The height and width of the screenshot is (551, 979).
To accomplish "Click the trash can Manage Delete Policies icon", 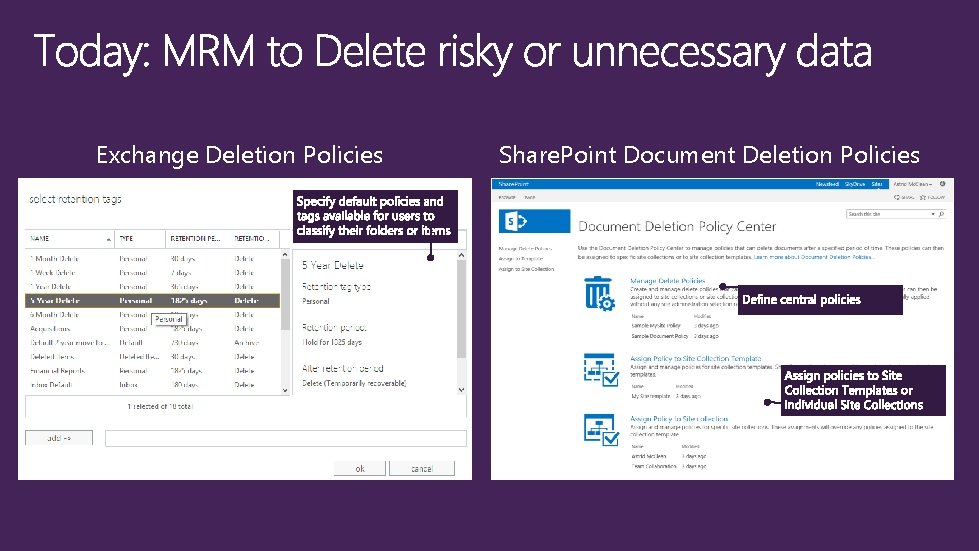I will tap(599, 293).
